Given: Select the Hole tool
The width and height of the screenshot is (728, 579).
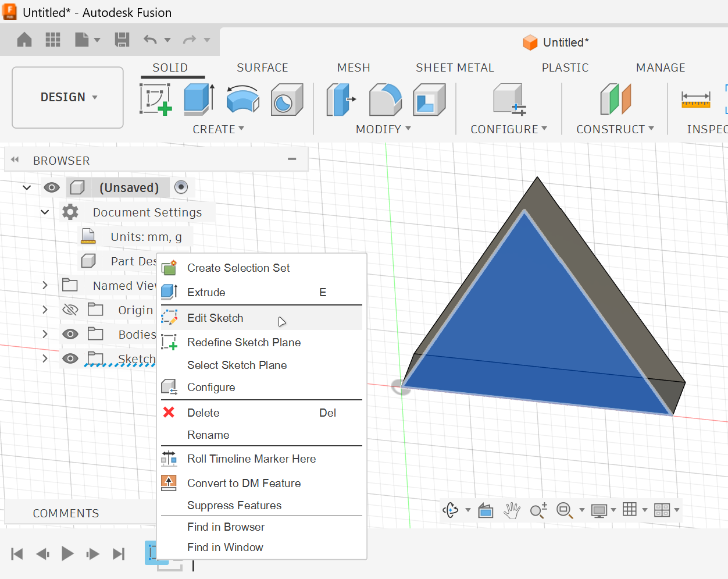Looking at the screenshot, I should 287,100.
